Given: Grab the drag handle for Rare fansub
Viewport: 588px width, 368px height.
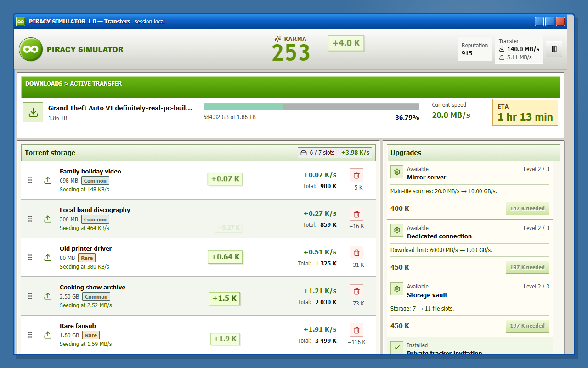Looking at the screenshot, I should 30,335.
